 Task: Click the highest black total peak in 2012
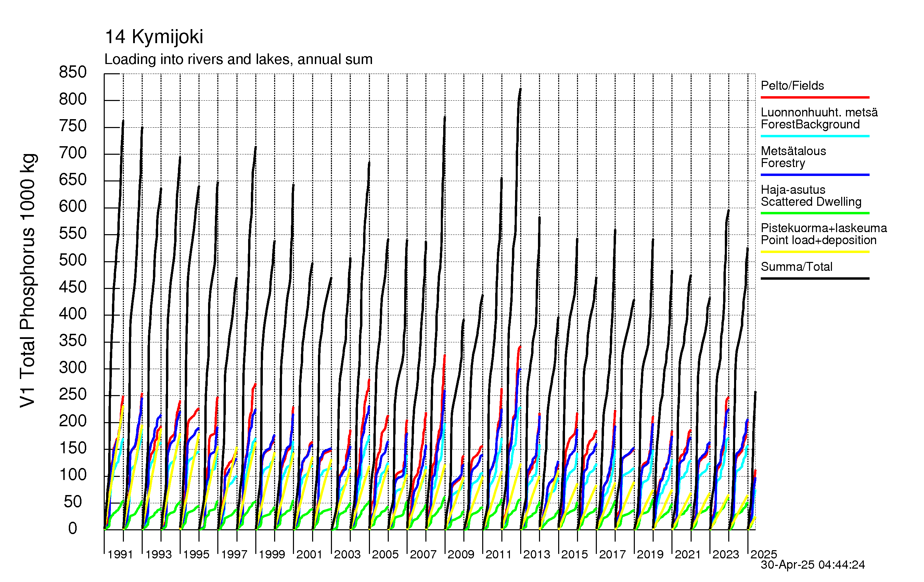(520, 89)
